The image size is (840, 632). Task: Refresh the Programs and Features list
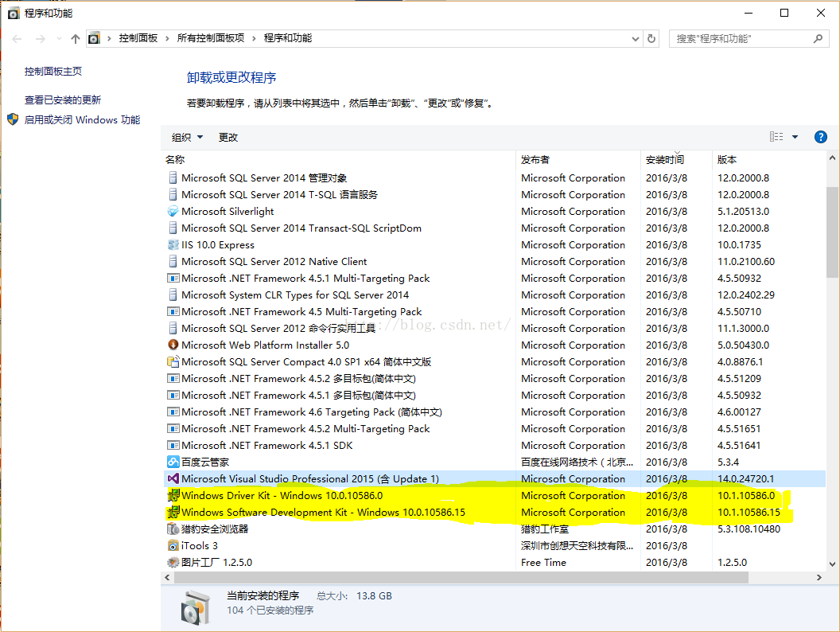point(651,38)
